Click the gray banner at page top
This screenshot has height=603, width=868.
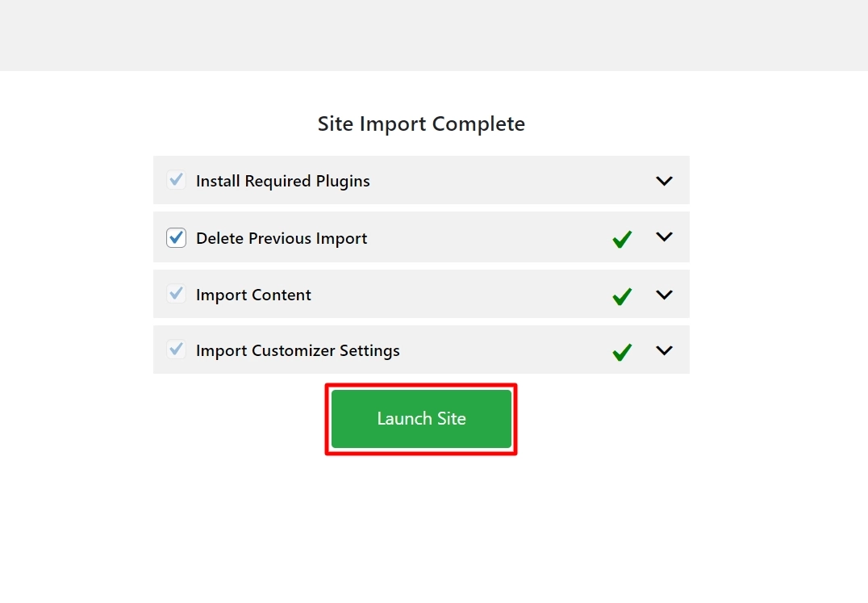tap(434, 35)
